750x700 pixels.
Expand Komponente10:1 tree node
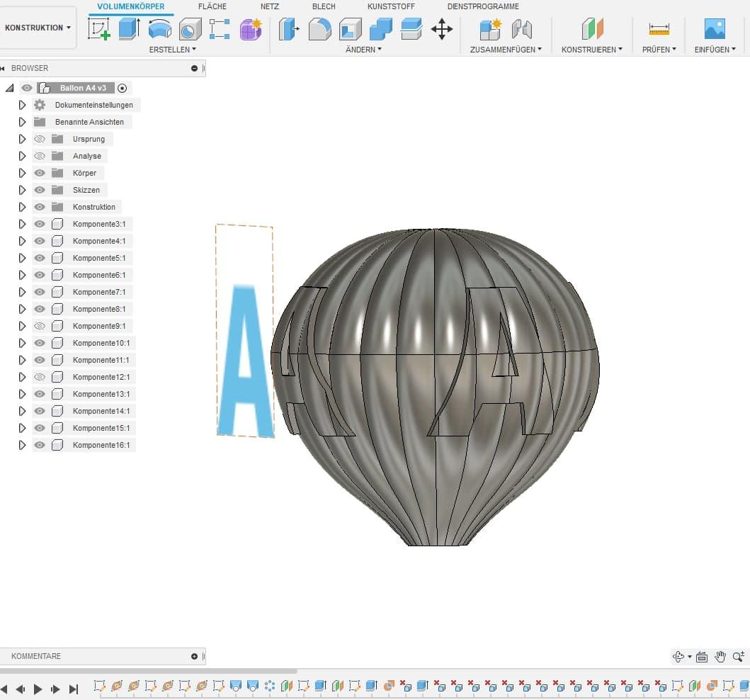[x=22, y=343]
